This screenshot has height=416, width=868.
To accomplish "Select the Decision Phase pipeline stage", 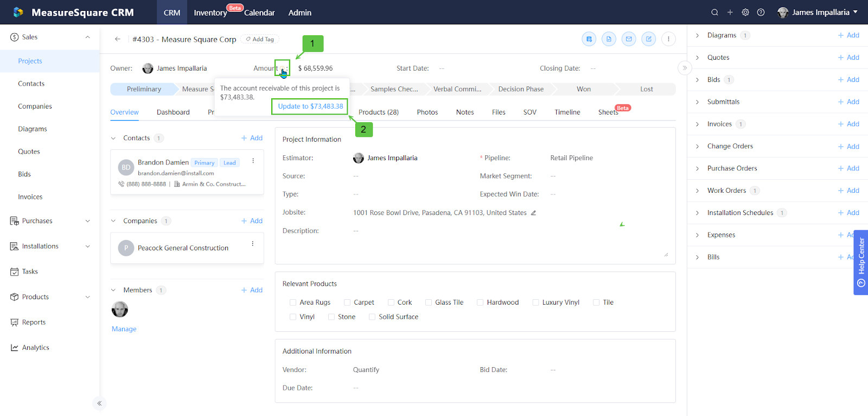I will point(521,89).
